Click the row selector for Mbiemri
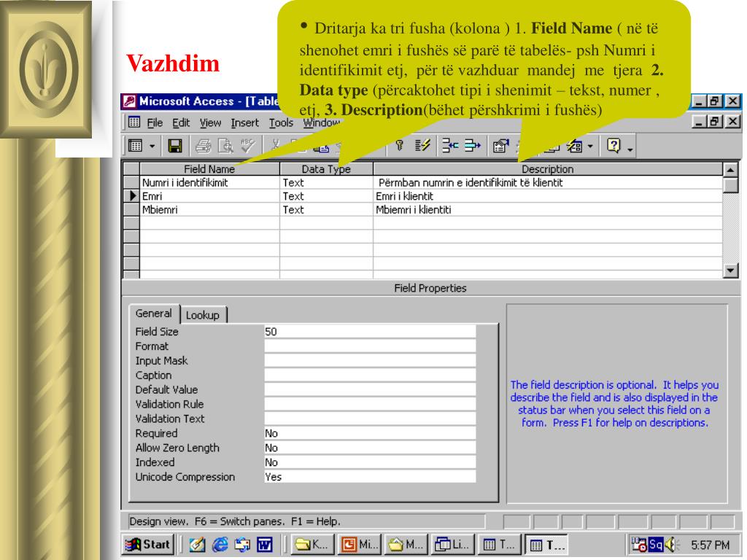 coord(131,210)
